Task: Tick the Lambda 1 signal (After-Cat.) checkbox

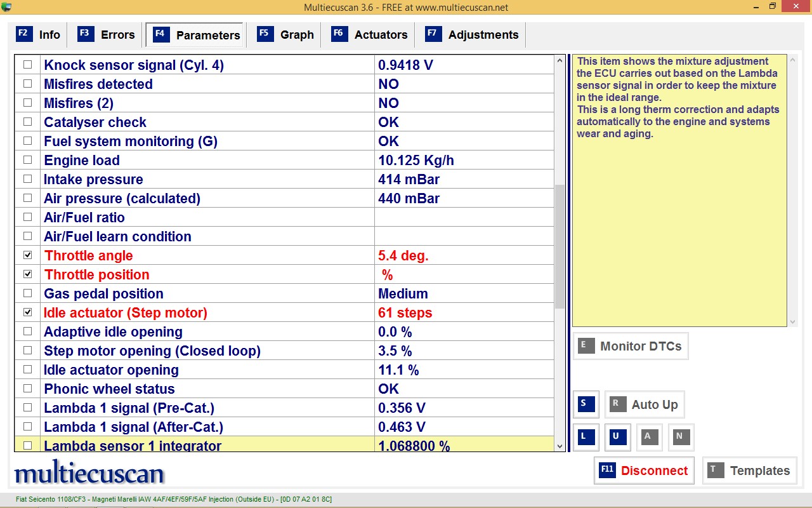Action: click(x=27, y=427)
